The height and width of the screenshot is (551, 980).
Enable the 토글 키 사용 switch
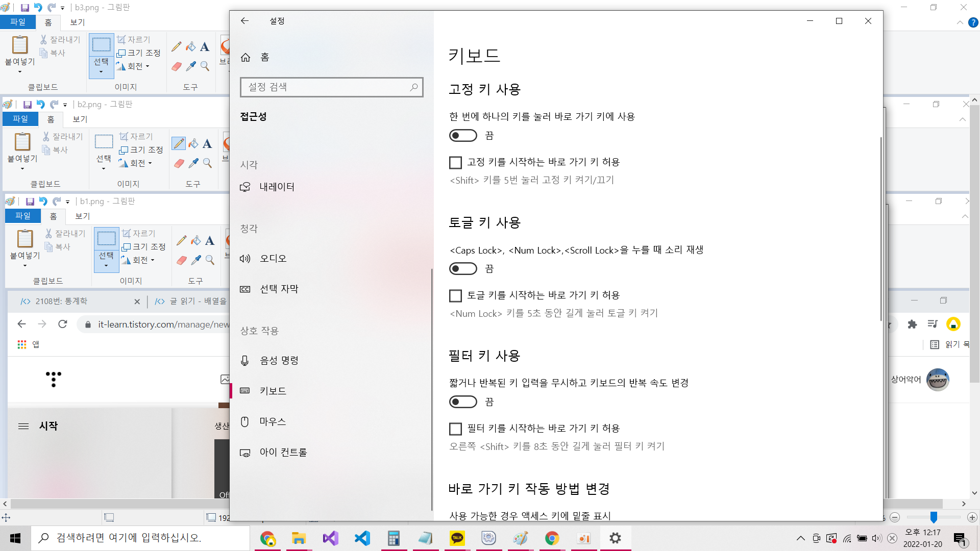click(x=463, y=269)
